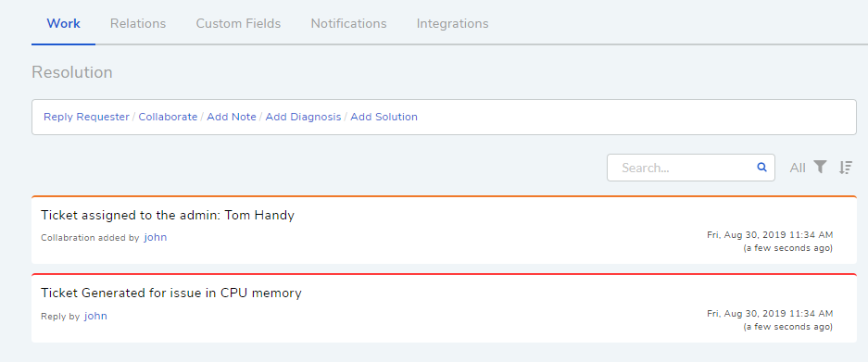This screenshot has width=868, height=362.
Task: Open the CPU memory ticket entry
Action: (444, 307)
